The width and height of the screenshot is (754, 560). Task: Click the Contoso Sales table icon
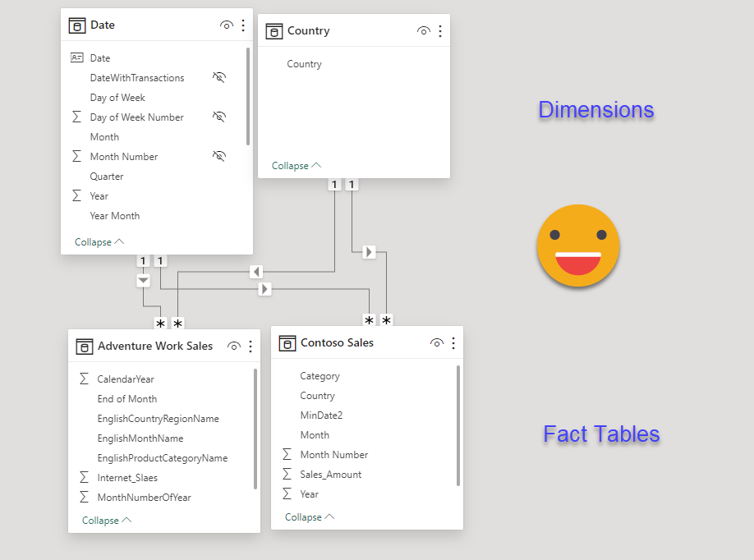click(287, 343)
